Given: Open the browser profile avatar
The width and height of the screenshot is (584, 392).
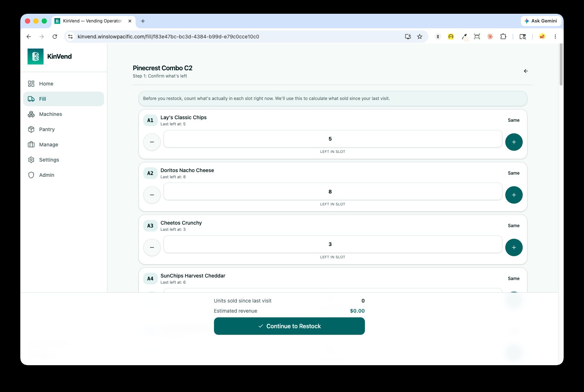Looking at the screenshot, I should click(x=542, y=37).
